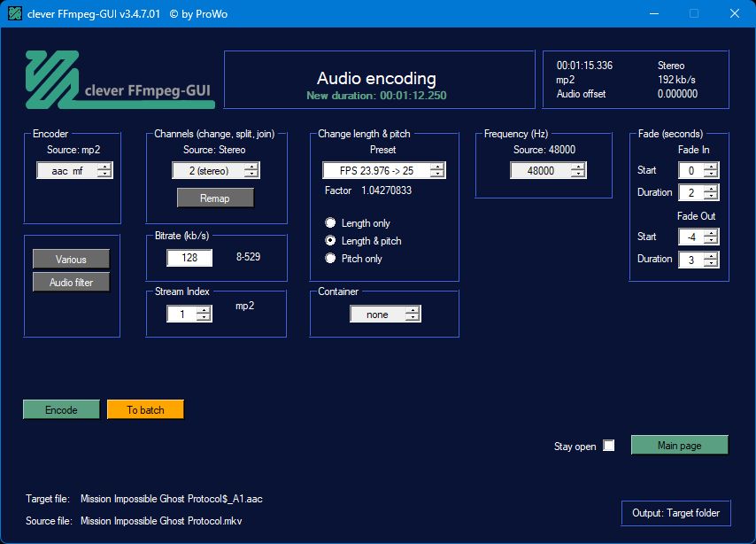Screen dimensions: 756x544
Task: Click the 8-529 bitrate range text
Action: (248, 257)
